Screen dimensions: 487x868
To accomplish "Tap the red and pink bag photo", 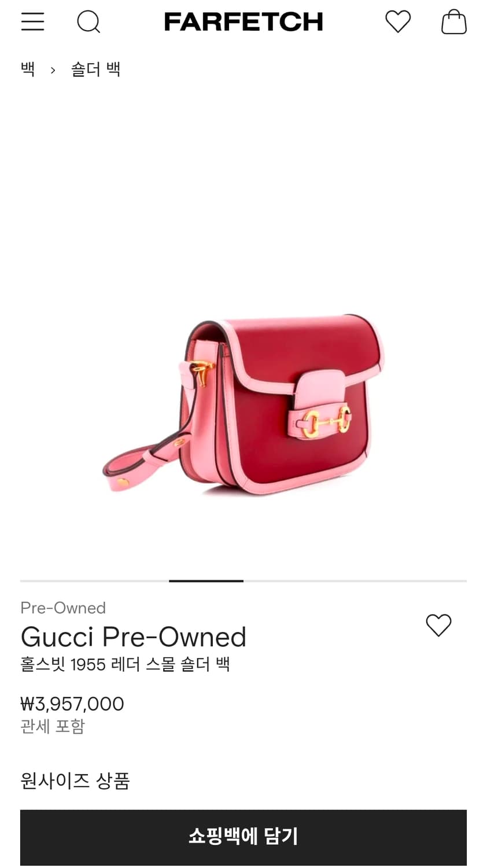I will click(x=244, y=404).
